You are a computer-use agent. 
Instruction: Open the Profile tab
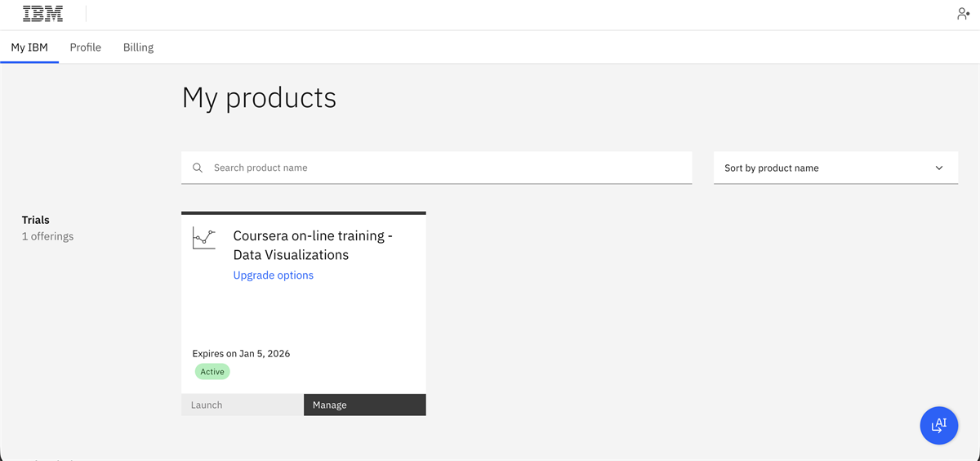(x=86, y=47)
